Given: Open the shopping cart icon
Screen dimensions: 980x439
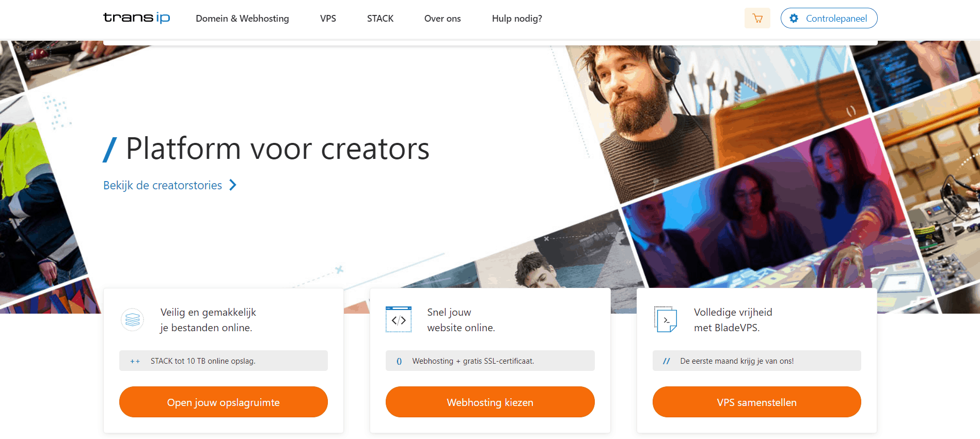Looking at the screenshot, I should click(757, 18).
